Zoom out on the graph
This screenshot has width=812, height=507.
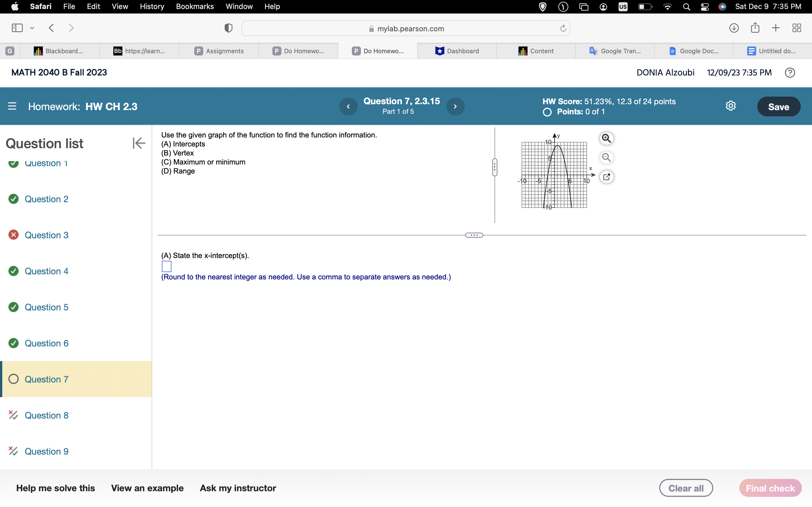click(x=606, y=158)
